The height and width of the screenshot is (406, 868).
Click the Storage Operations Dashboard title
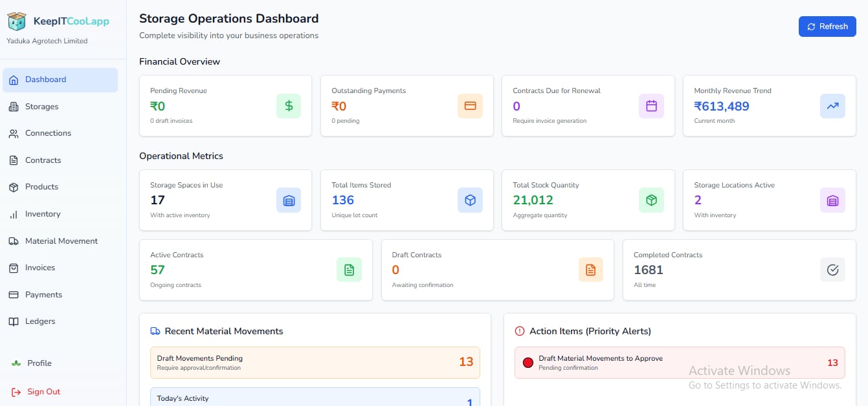coord(229,19)
